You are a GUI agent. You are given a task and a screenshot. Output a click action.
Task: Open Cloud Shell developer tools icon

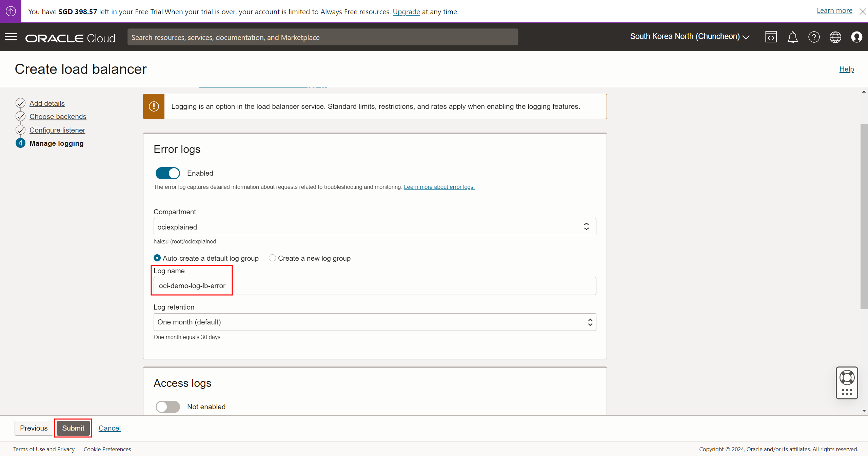(x=771, y=37)
